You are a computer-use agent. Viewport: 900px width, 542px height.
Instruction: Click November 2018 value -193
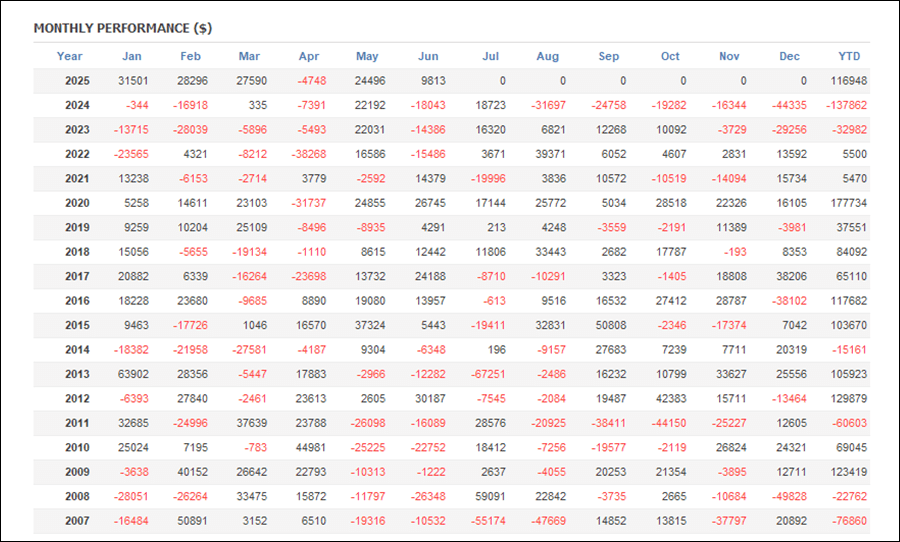(x=734, y=252)
